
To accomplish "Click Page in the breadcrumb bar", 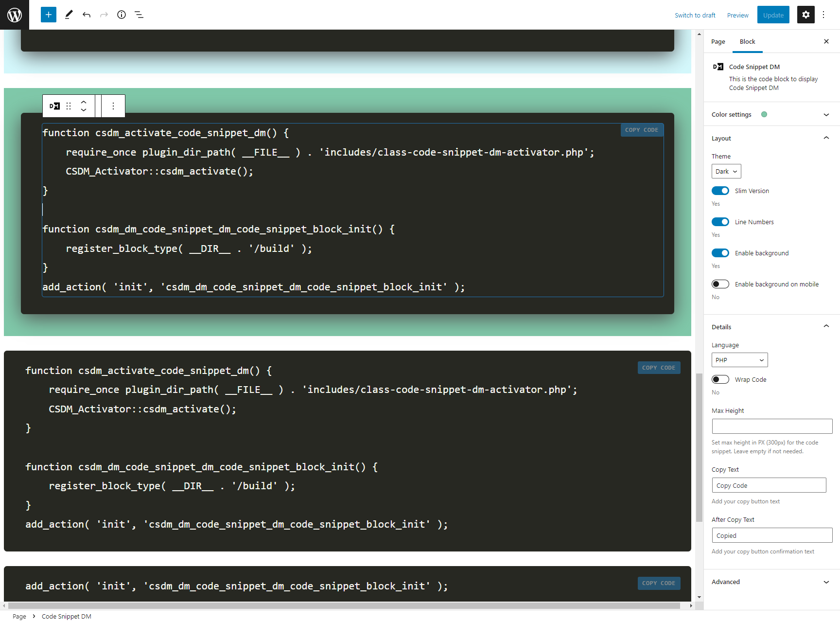I will [x=19, y=616].
